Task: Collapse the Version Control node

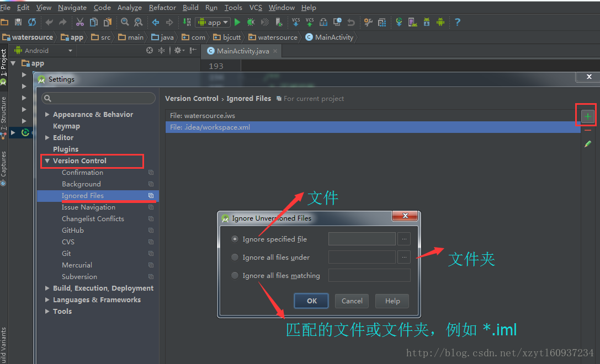Action: click(47, 161)
